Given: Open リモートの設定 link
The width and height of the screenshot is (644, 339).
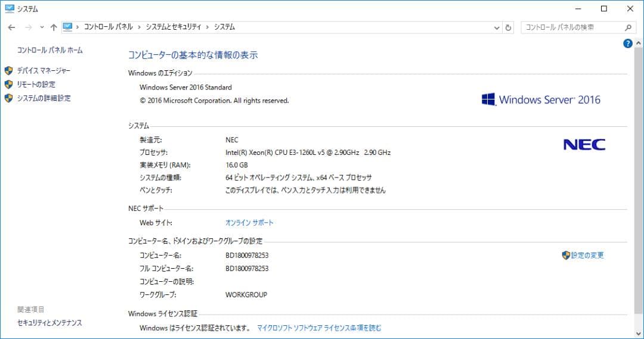Looking at the screenshot, I should pyautogui.click(x=36, y=84).
